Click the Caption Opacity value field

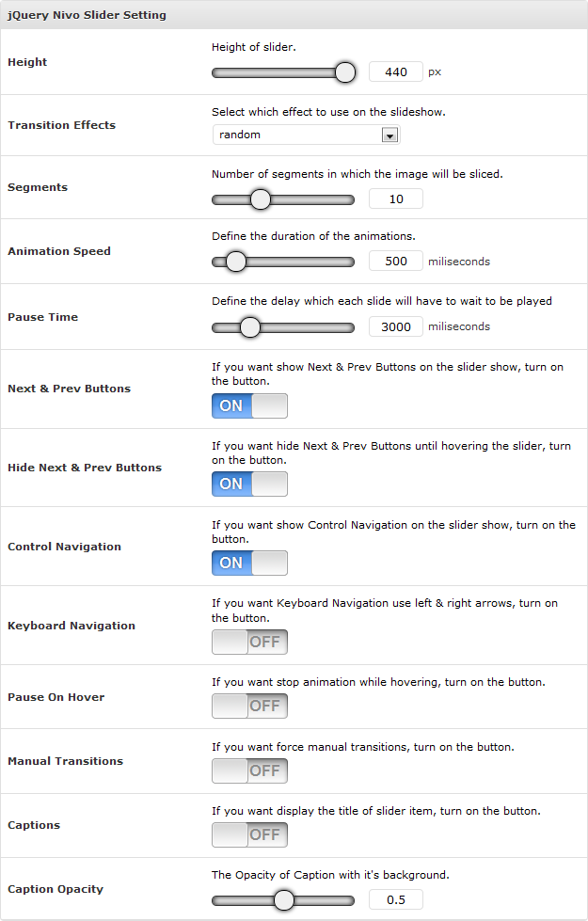(x=395, y=899)
